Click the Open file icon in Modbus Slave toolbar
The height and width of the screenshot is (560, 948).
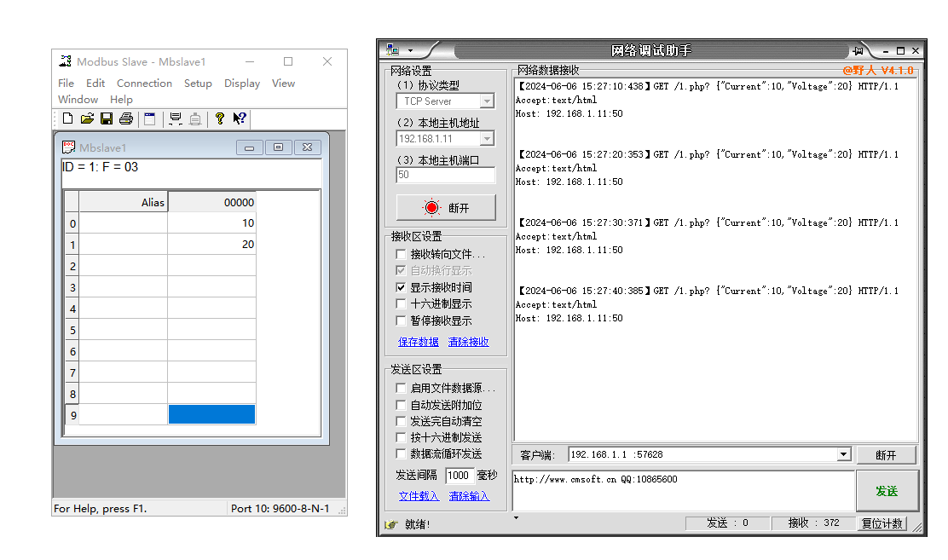click(87, 118)
